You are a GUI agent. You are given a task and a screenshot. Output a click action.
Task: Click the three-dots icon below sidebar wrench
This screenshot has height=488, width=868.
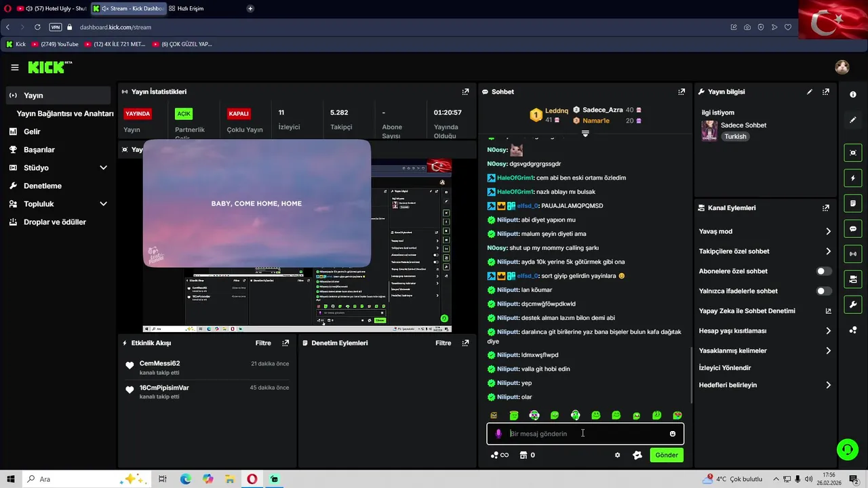click(853, 330)
